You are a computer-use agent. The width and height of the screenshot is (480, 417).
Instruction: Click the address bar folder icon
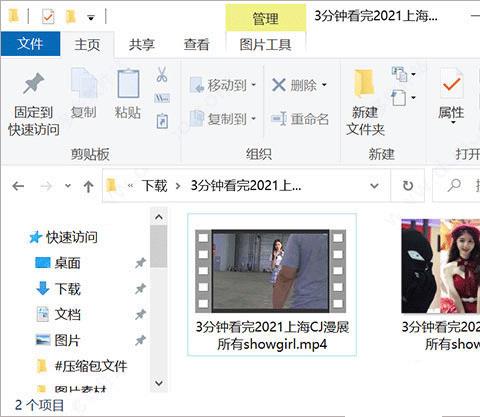(111, 185)
